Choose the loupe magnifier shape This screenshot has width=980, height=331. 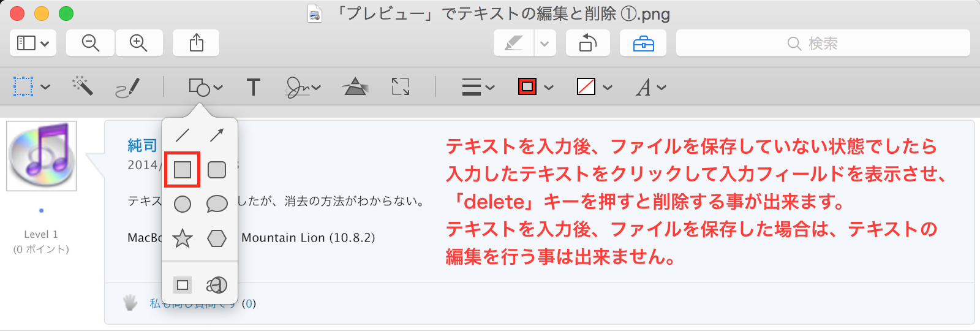[217, 285]
